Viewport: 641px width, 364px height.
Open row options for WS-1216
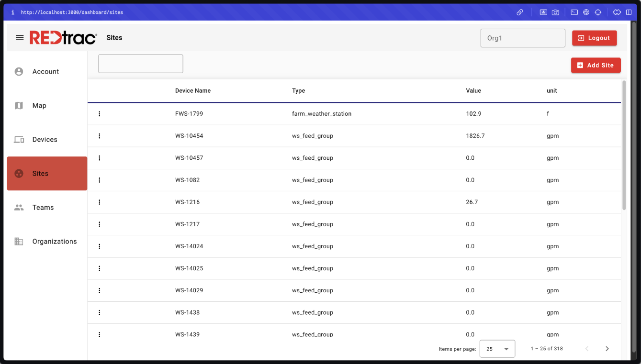pos(100,202)
